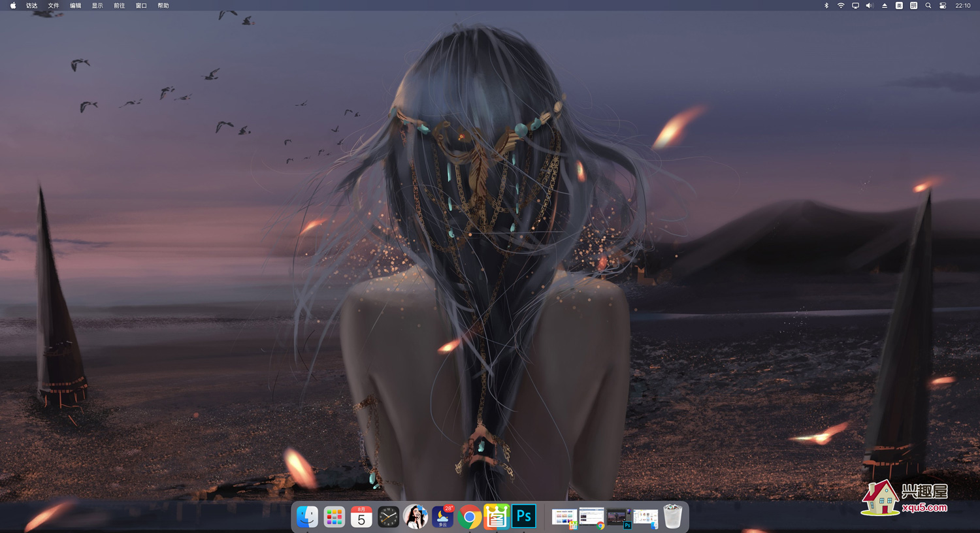Open the 显示 menu
Screen dimensions: 980x533
(x=97, y=5)
